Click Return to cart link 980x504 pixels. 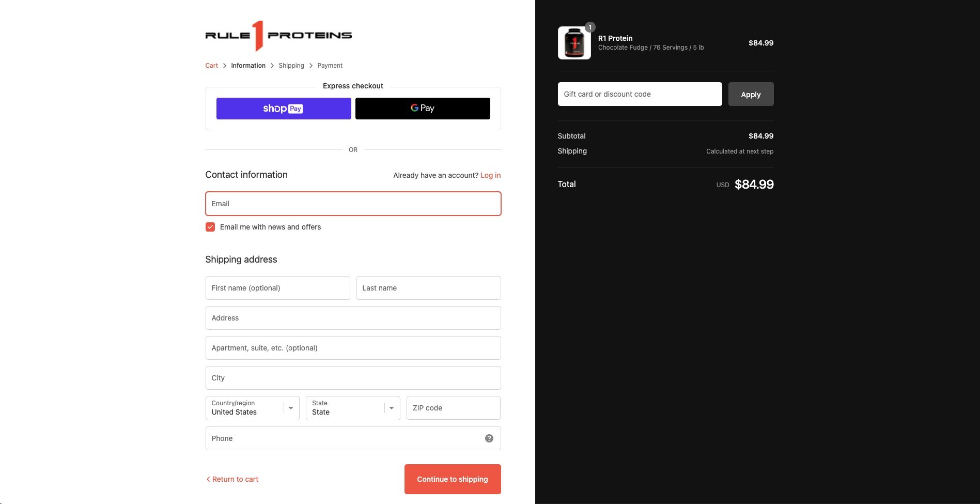(232, 479)
